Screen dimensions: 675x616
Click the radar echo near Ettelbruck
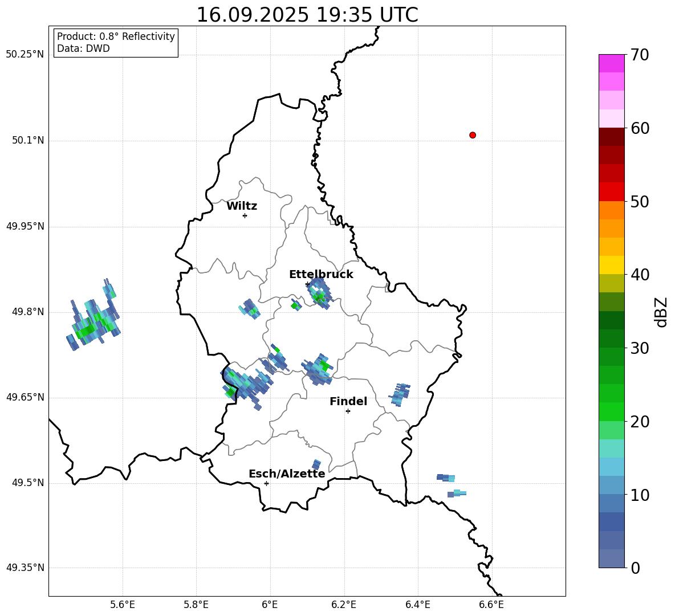tap(319, 293)
